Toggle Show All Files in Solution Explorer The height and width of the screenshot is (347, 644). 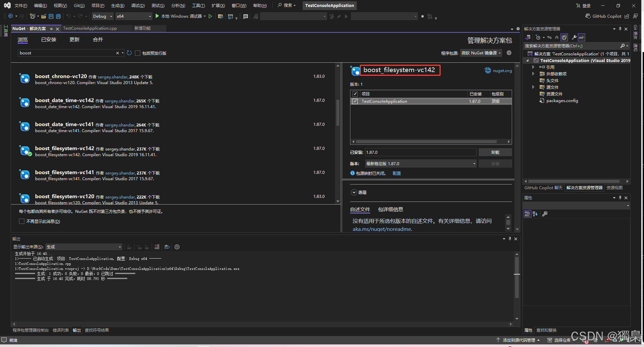coord(564,37)
